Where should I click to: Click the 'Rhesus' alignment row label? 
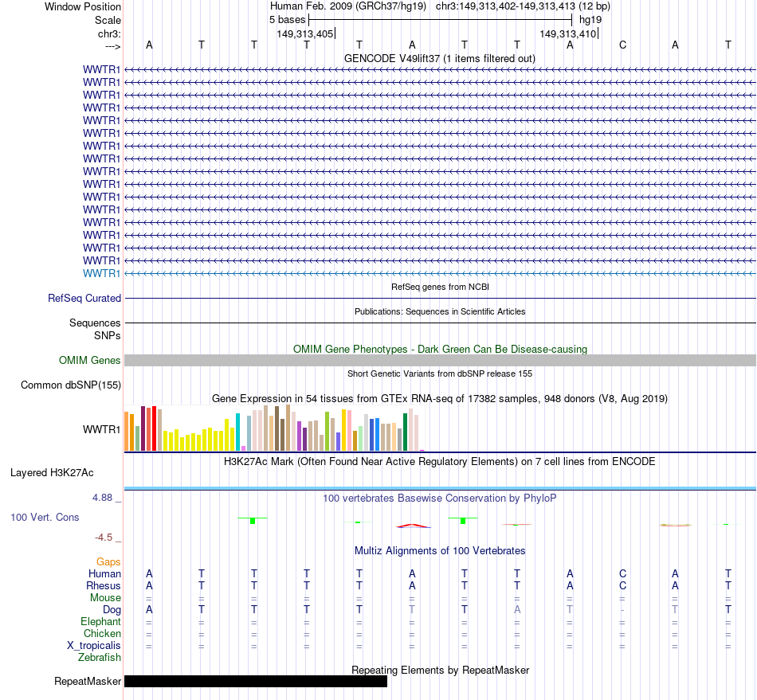point(104,585)
